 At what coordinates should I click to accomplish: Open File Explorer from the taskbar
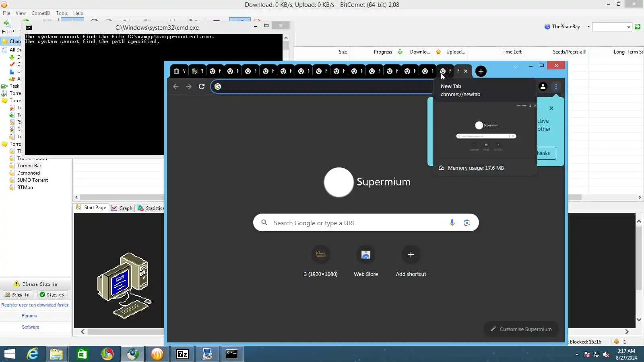[x=56, y=354]
